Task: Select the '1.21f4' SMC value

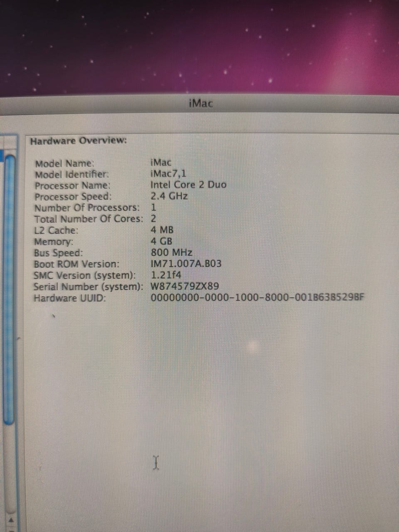Action: click(166, 275)
